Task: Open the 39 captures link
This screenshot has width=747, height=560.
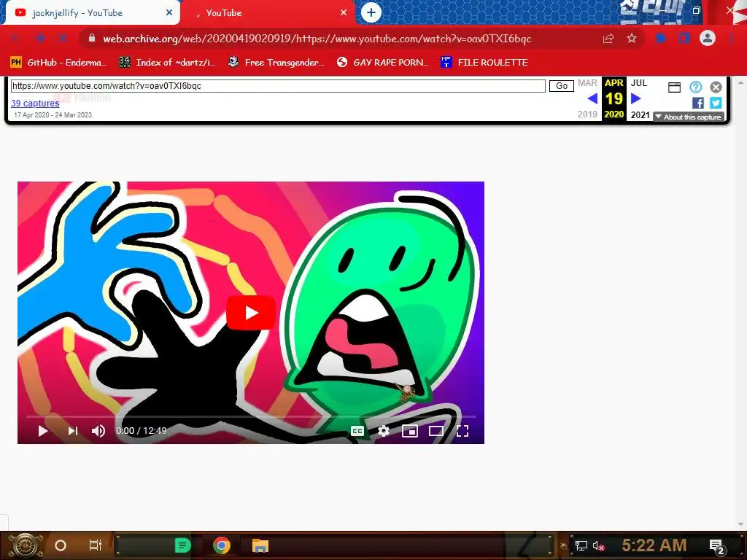Action: click(x=35, y=104)
